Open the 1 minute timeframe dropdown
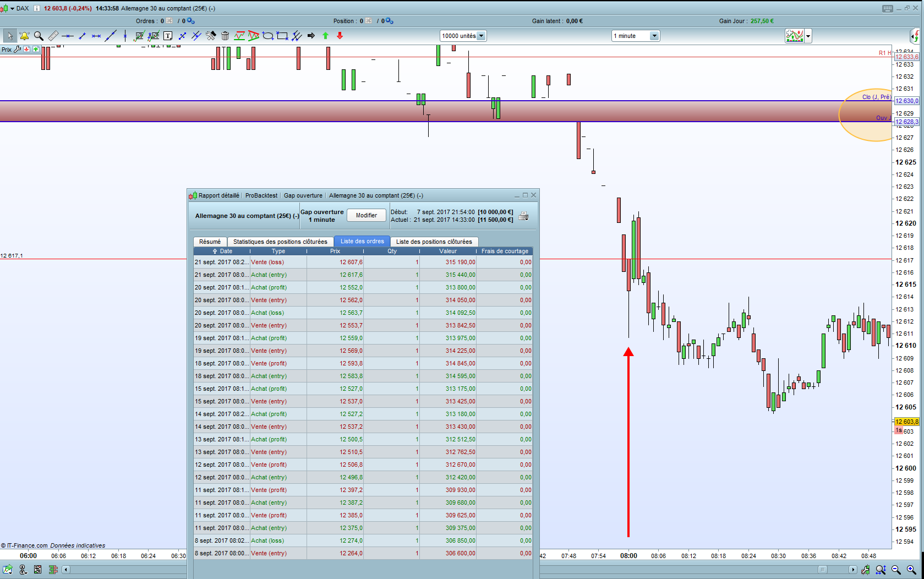The height and width of the screenshot is (579, 924). 636,36
